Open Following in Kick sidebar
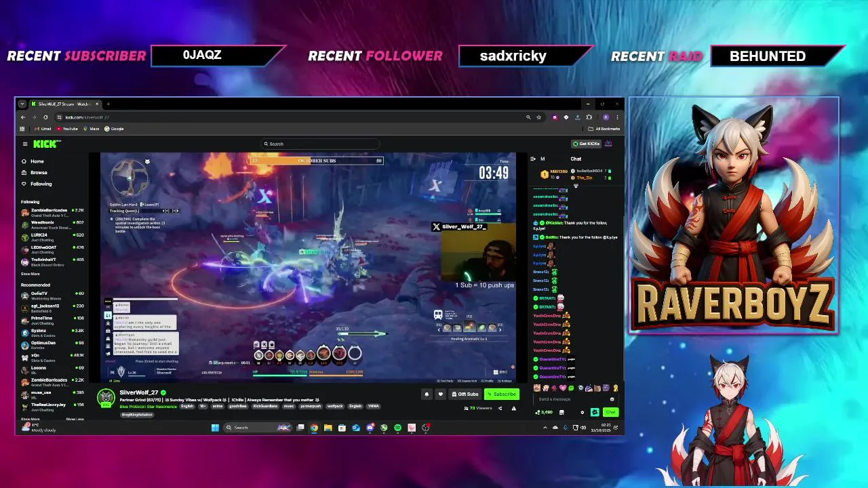This screenshot has height=488, width=868. [x=36, y=184]
